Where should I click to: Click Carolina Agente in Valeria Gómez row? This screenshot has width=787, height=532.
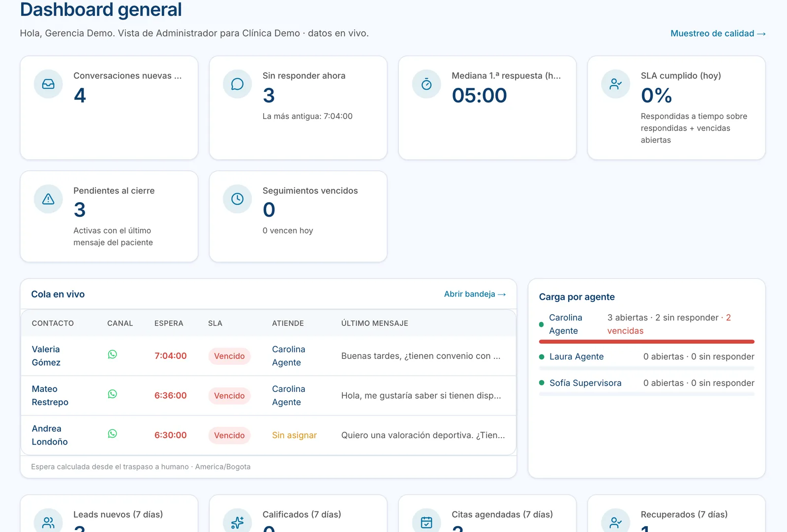coord(289,356)
